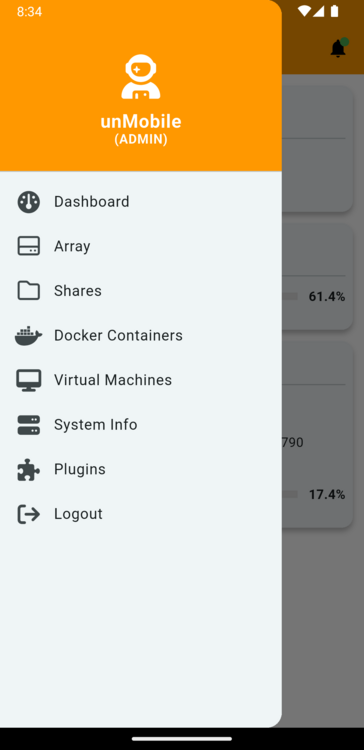Open the notifications bell
The width and height of the screenshot is (364, 750).
[x=339, y=48]
